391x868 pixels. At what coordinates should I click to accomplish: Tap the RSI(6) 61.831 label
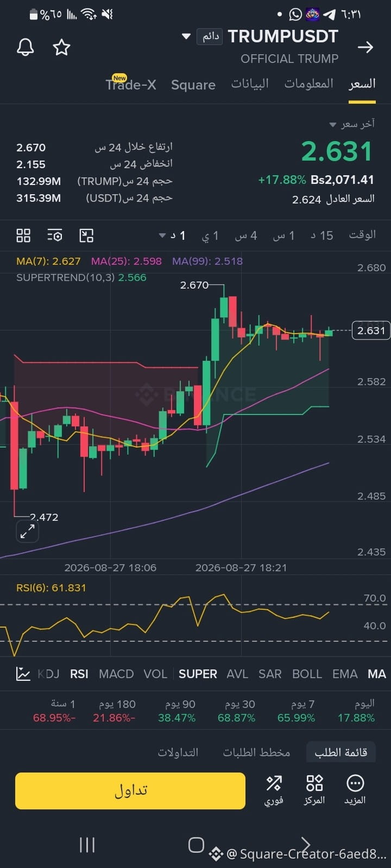point(51,588)
